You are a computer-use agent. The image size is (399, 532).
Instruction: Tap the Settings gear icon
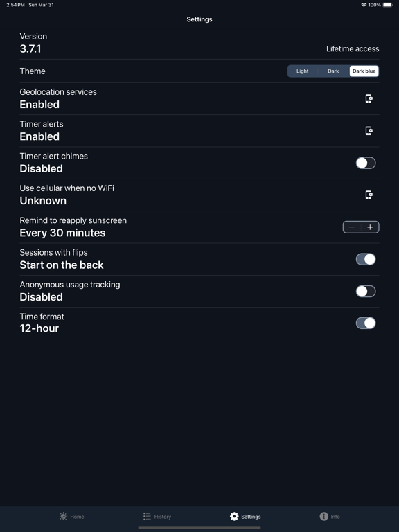pyautogui.click(x=234, y=516)
